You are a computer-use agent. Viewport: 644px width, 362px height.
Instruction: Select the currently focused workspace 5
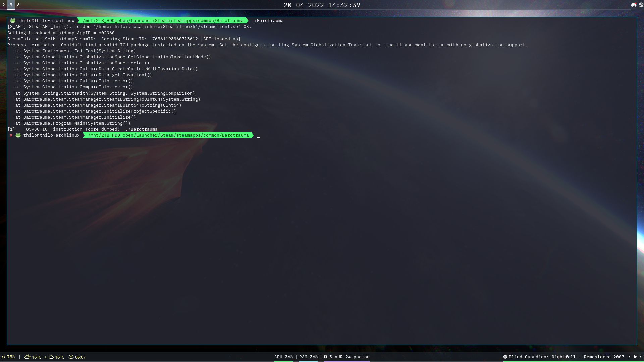(12, 5)
